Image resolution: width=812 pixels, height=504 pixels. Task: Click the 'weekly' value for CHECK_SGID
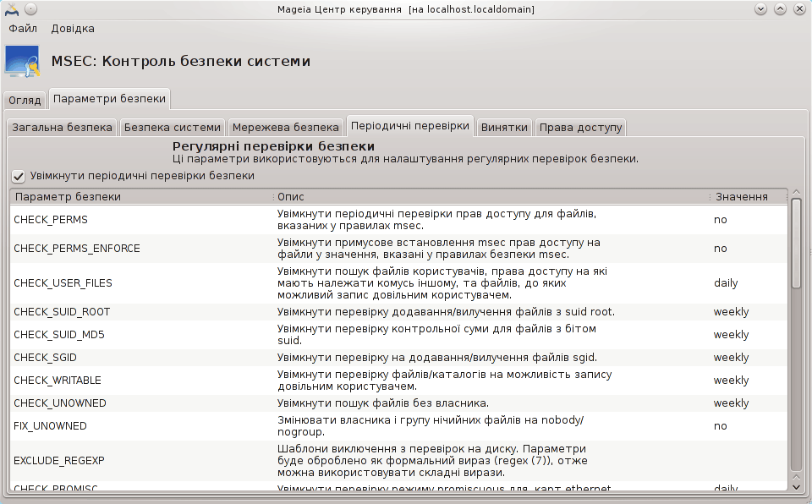coord(731,358)
